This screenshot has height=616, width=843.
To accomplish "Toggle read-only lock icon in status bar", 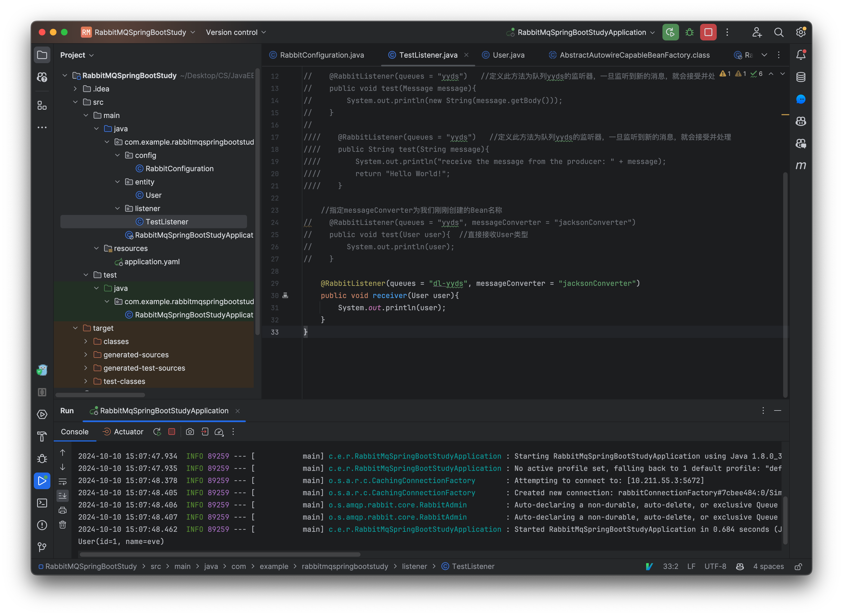I will 798,566.
